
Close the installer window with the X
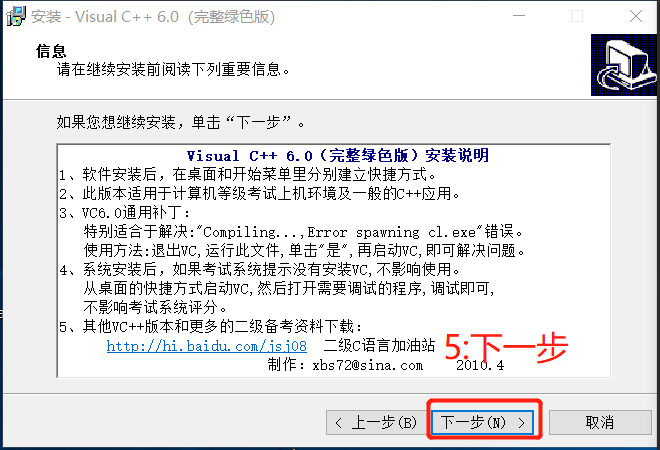[636, 16]
